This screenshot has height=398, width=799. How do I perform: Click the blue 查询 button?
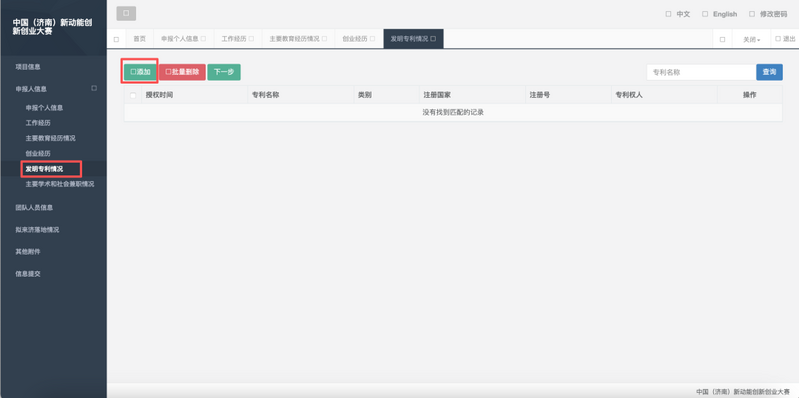769,72
